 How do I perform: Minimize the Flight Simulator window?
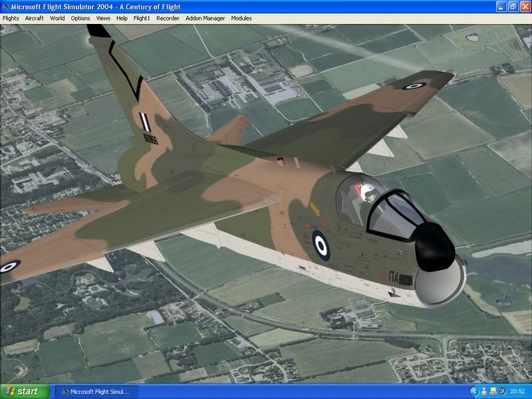pyautogui.click(x=501, y=7)
